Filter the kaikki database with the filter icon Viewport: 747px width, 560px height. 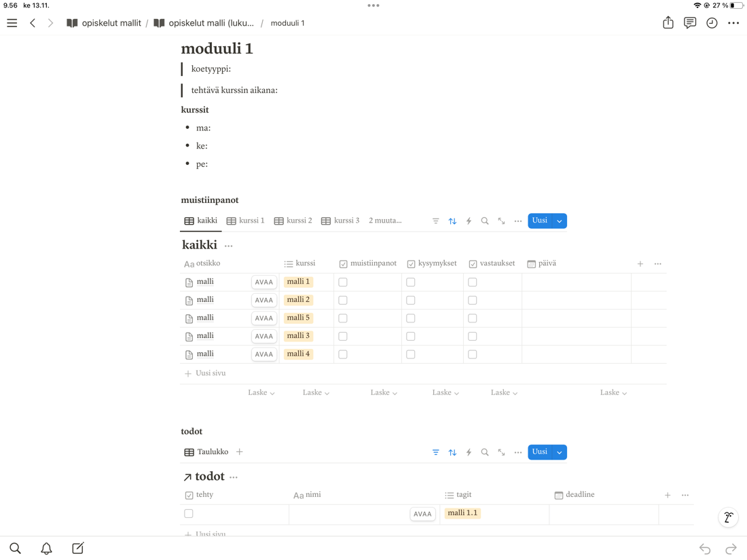tap(435, 221)
